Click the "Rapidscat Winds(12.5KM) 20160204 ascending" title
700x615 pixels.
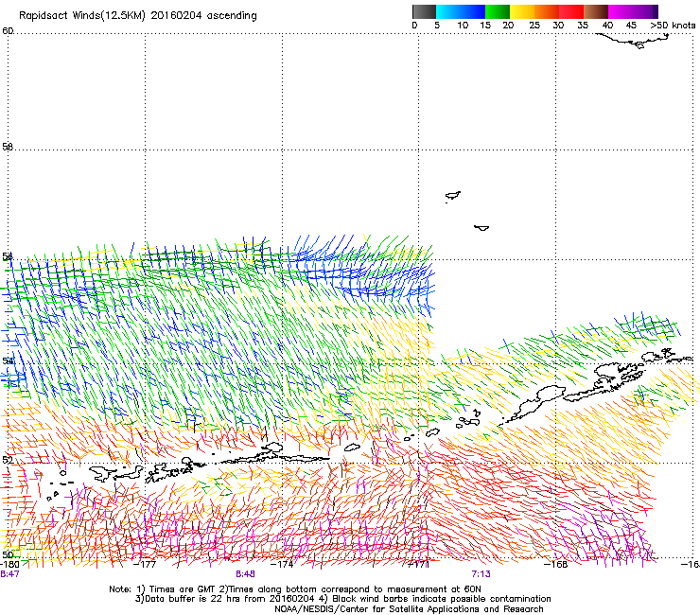(138, 16)
